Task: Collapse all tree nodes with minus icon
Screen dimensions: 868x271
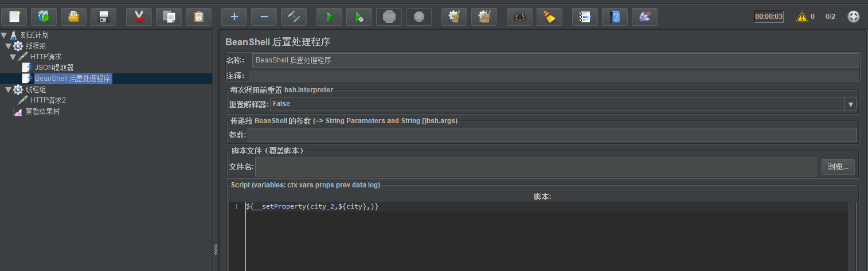Action: point(264,17)
